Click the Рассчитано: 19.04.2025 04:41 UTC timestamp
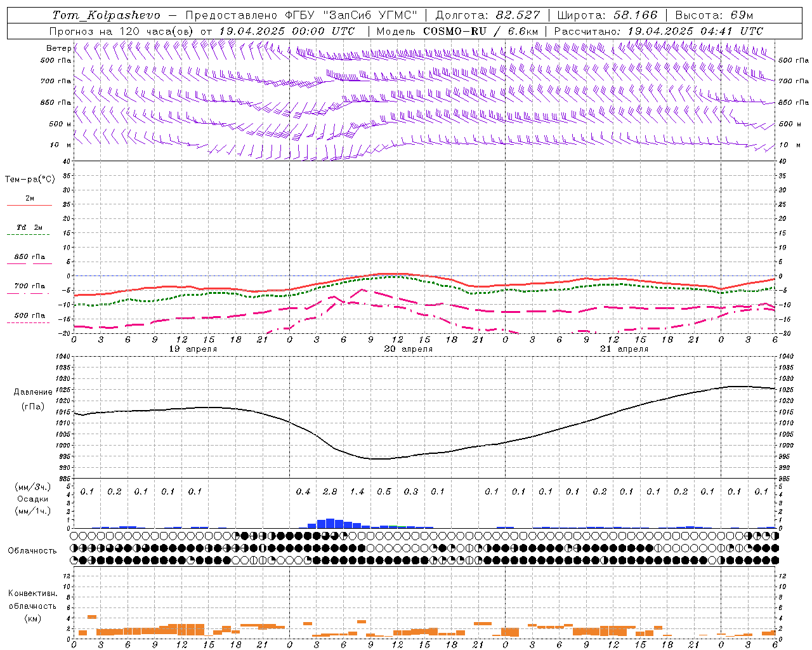Screen dimensions: 812x650 658,31
